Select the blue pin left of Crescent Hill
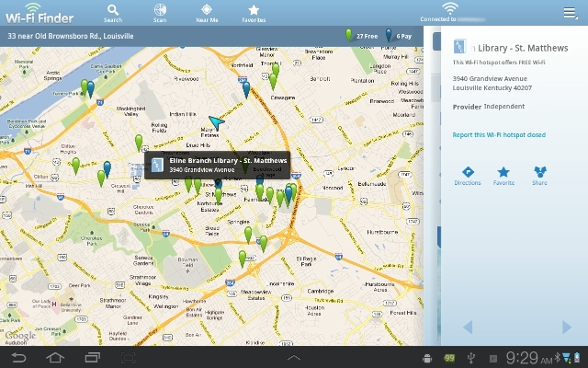 click(107, 169)
